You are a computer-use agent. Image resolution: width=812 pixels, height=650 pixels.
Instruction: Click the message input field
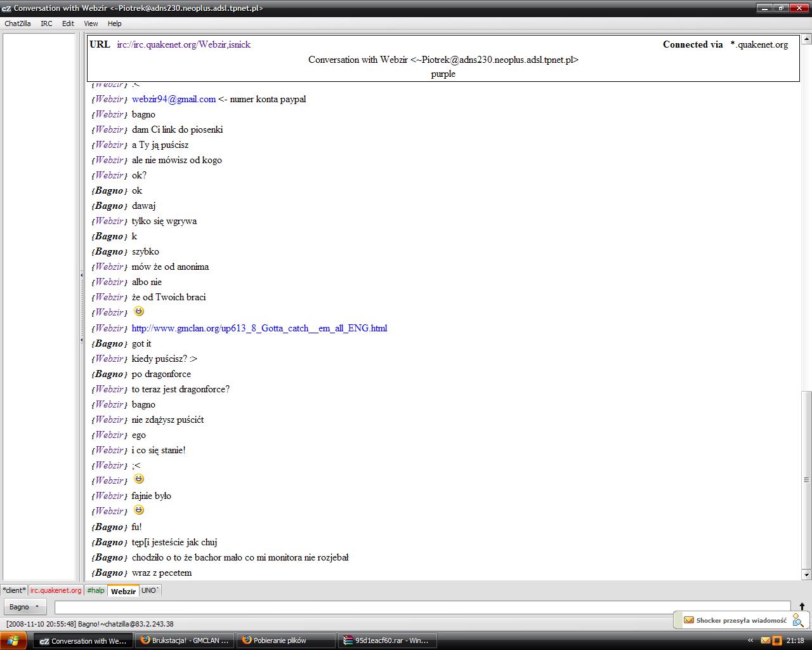point(422,607)
